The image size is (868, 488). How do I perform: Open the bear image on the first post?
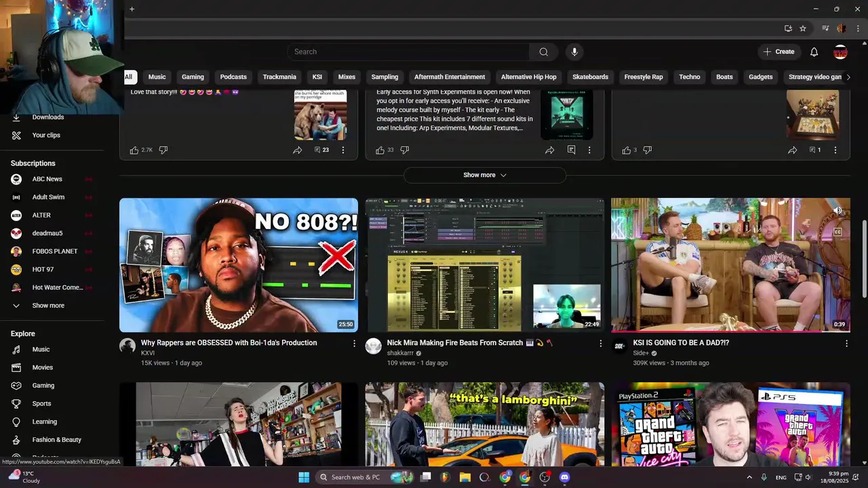click(320, 115)
